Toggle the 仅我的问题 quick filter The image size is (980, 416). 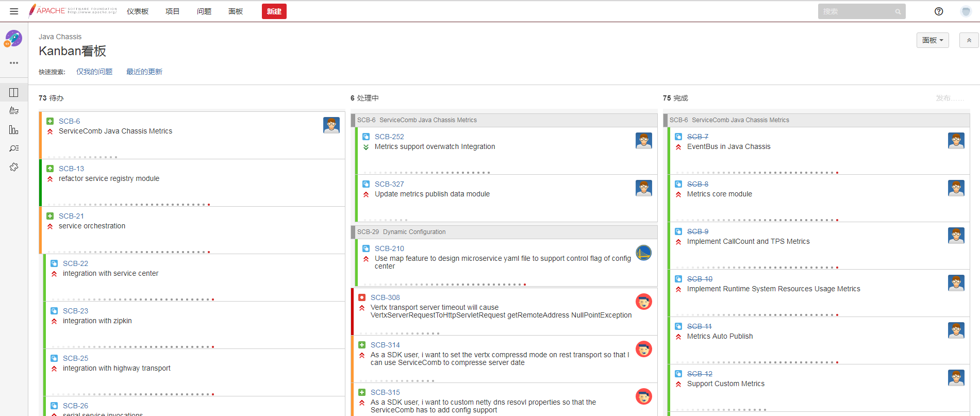(x=94, y=72)
